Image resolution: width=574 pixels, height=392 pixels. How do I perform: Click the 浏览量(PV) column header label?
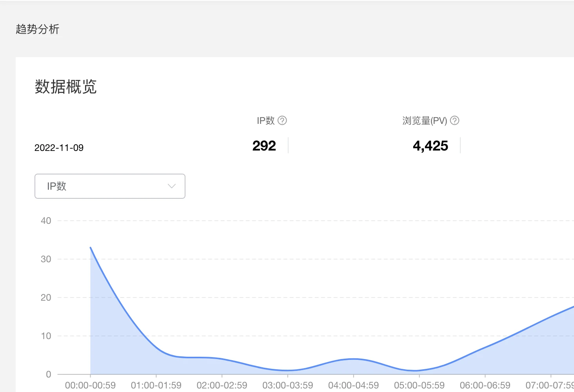coord(425,121)
